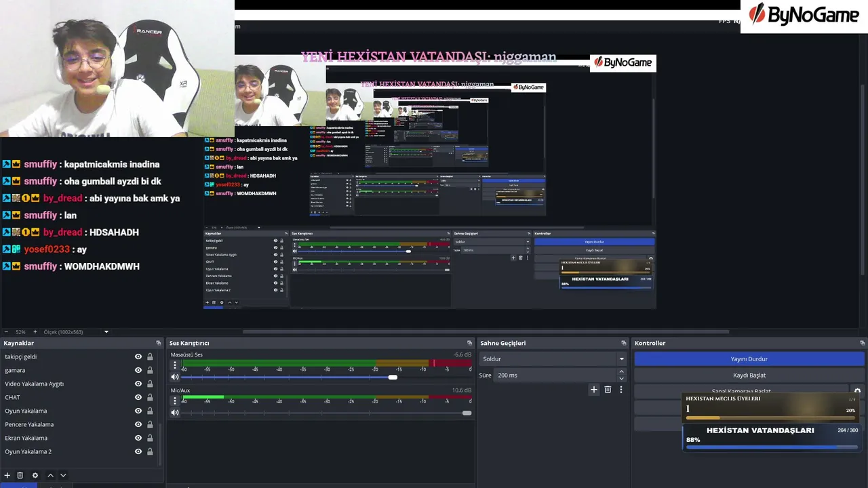The image size is (868, 488).
Task: Delete selected source with trash icon
Action: (20, 476)
